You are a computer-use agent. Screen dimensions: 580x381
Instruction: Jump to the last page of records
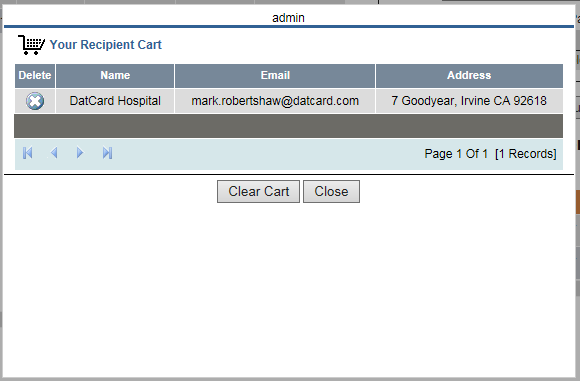coord(107,153)
